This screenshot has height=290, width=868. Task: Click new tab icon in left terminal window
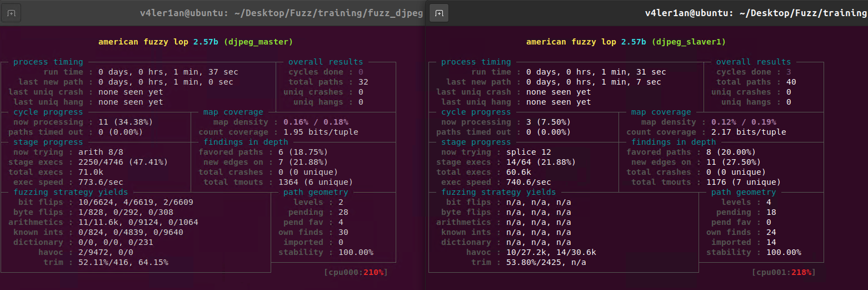coord(11,13)
